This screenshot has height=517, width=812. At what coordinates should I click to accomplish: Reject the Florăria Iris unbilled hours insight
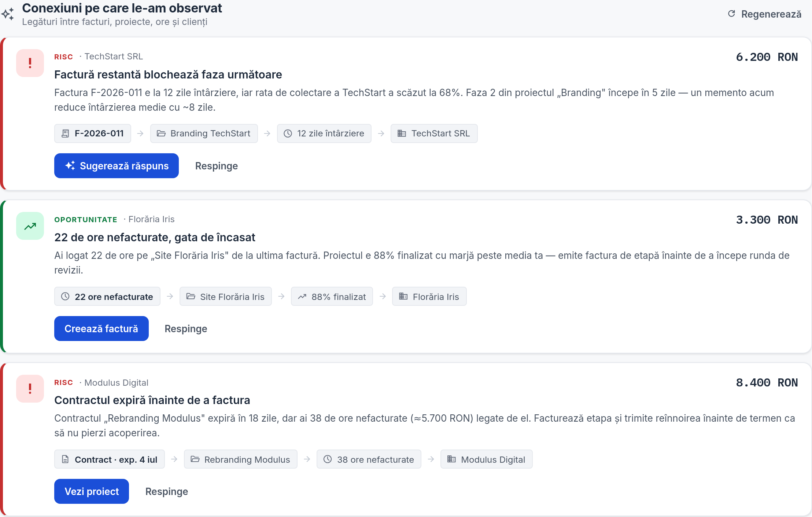186,329
